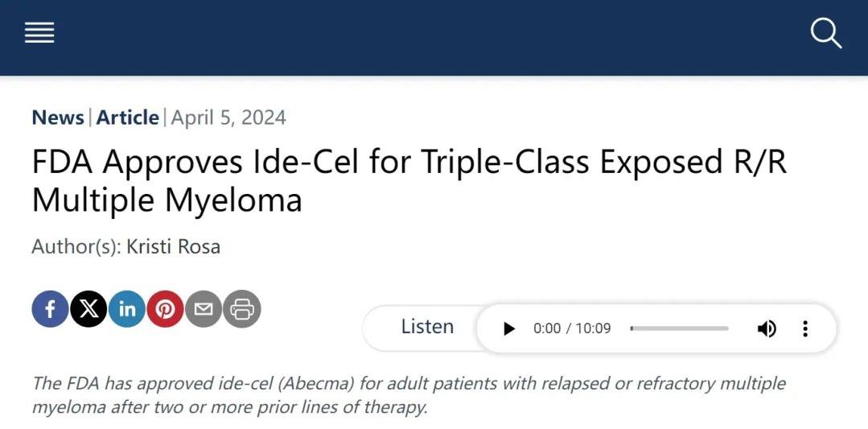Expand audio player more options menu
This screenshot has height=429, width=868.
805,328
